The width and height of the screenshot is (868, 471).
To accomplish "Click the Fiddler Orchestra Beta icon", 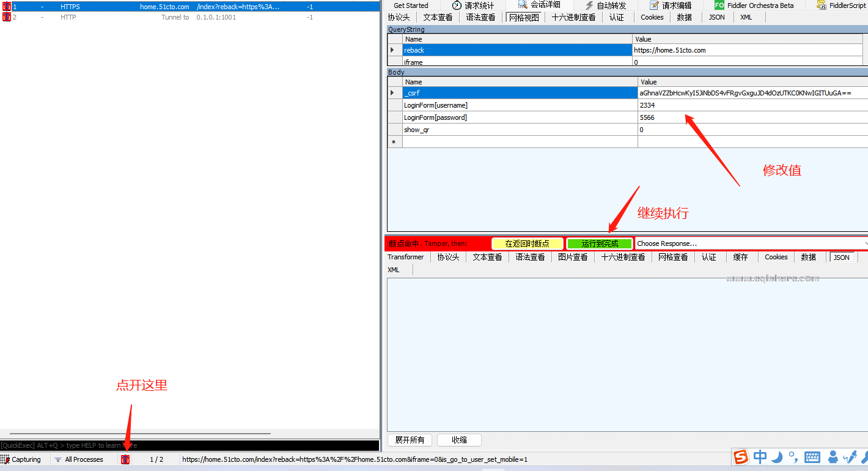I will [719, 6].
